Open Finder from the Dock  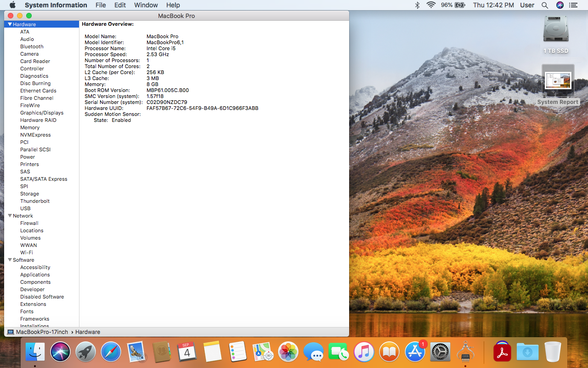pyautogui.click(x=35, y=352)
